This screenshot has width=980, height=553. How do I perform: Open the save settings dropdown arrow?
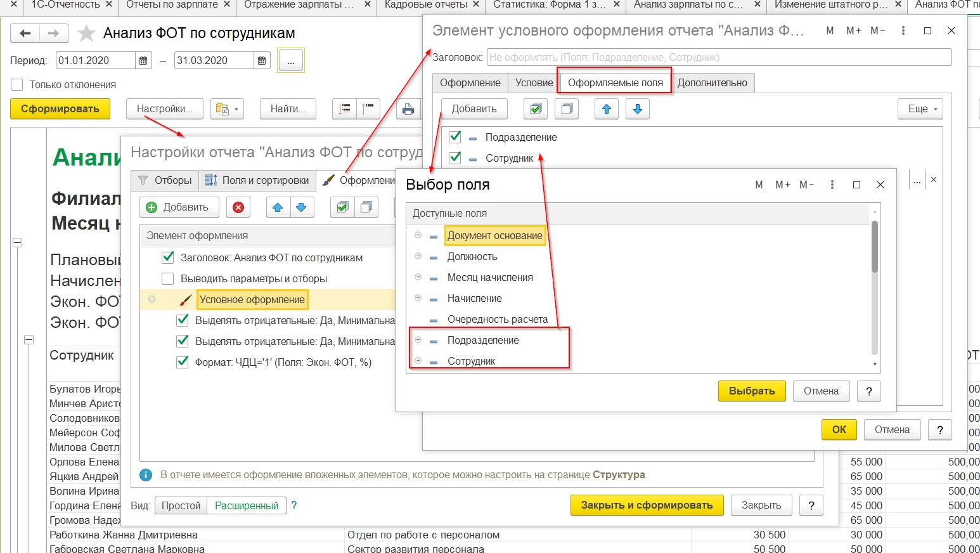[x=236, y=109]
